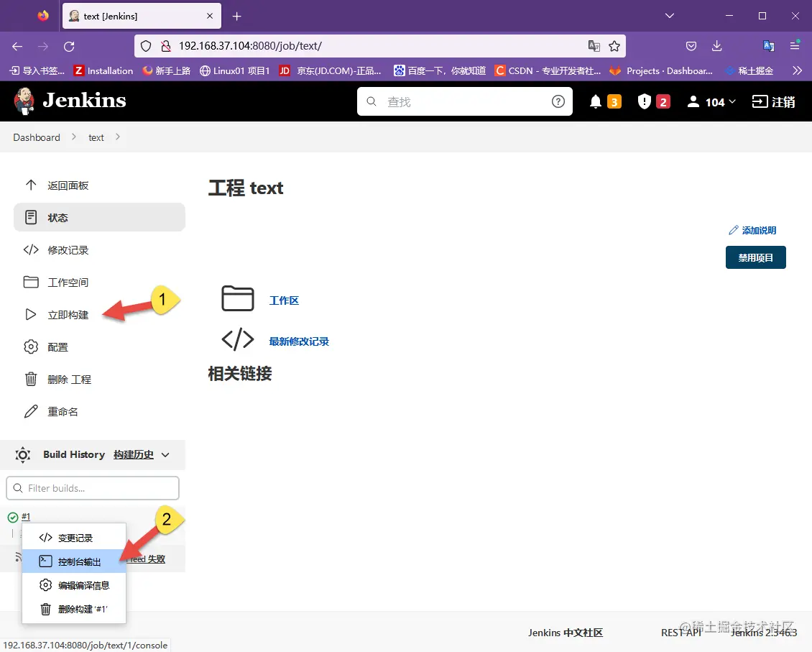The image size is (812, 652).
Task: Open project settings via the 配置 gear icon
Action: point(30,346)
